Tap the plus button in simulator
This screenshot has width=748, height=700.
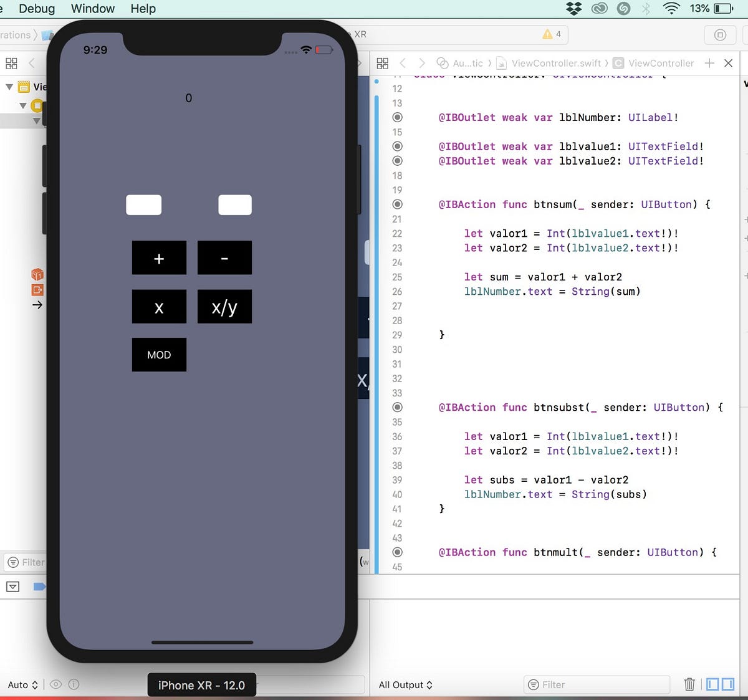click(159, 257)
